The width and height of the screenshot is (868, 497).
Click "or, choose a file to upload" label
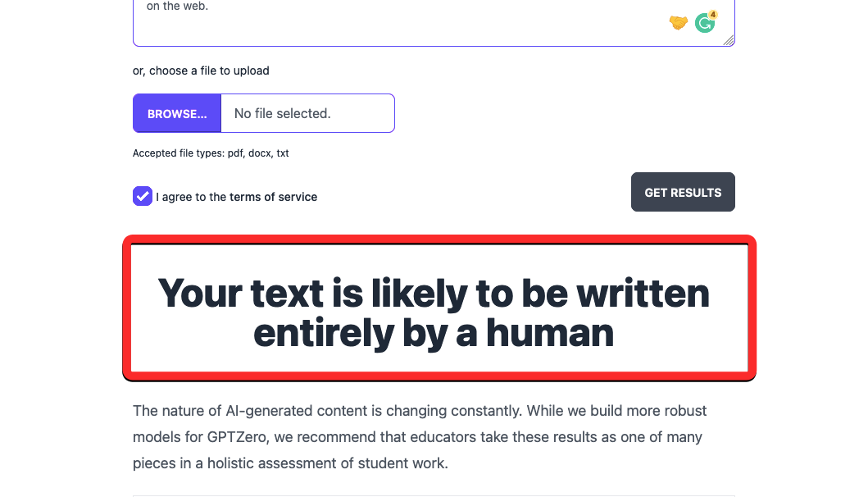point(201,71)
